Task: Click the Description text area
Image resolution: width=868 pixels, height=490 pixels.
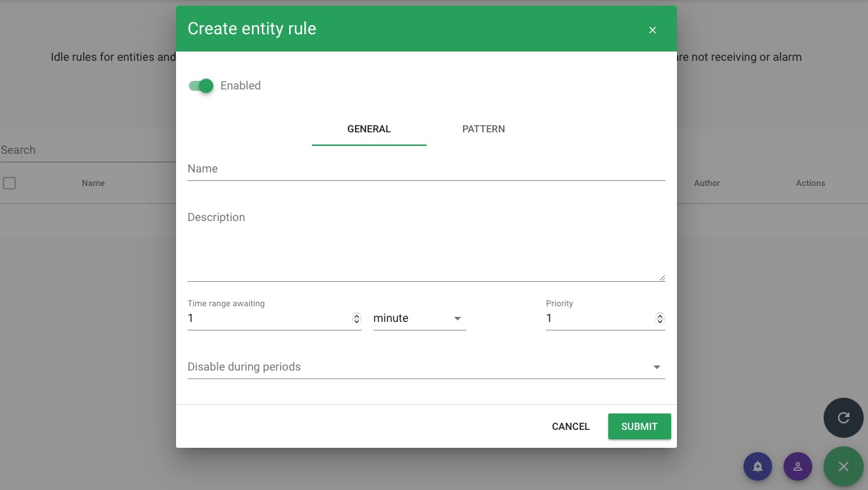Action: pyautogui.click(x=426, y=243)
